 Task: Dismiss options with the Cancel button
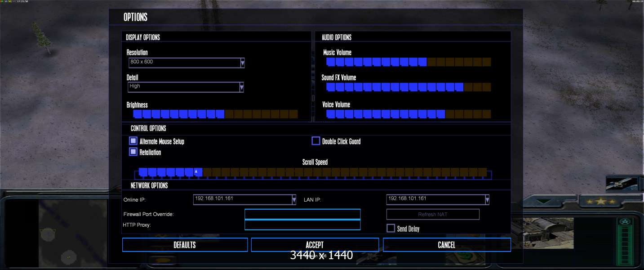click(447, 245)
